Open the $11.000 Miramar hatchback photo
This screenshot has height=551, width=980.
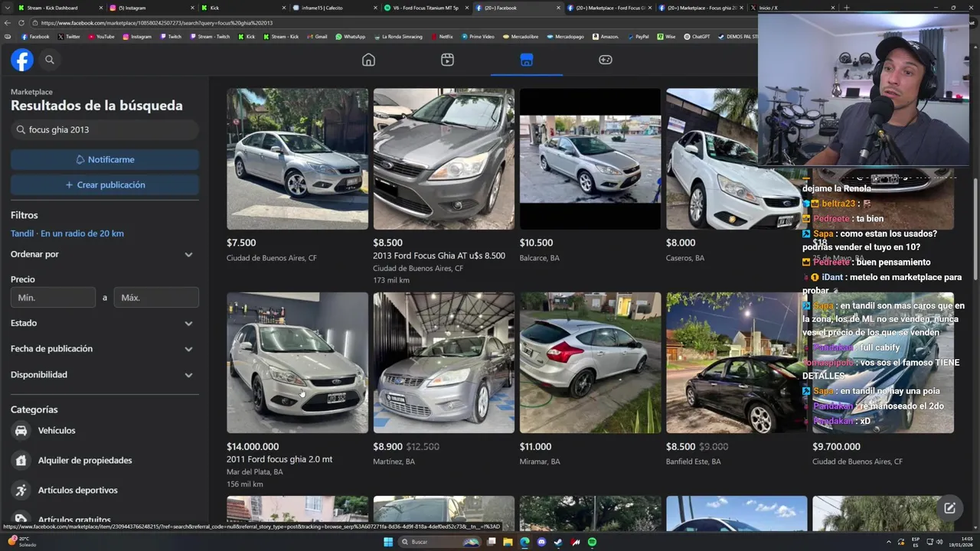pos(590,363)
